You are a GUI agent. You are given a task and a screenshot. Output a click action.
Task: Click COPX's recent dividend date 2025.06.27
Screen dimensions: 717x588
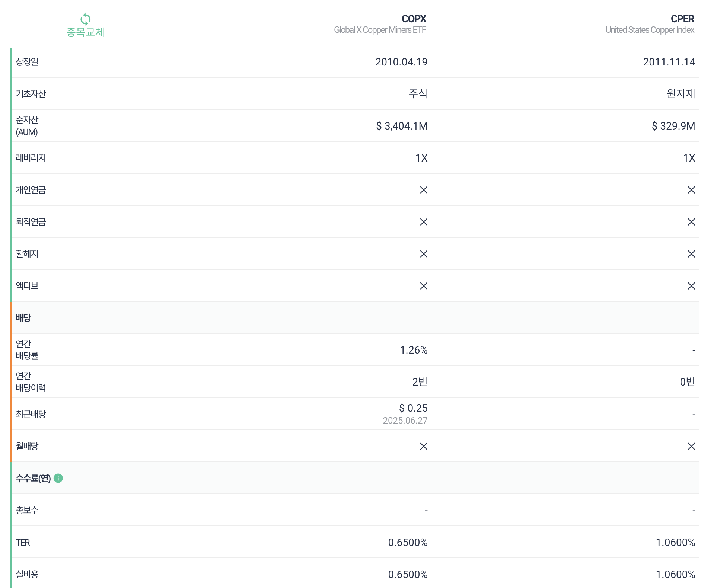click(x=405, y=421)
